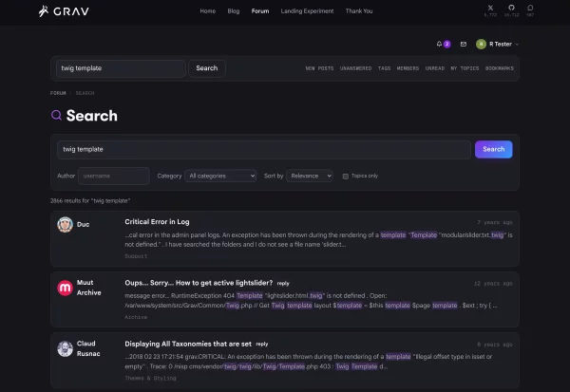Open the Critical Error in Log topic
570x392 pixels.
point(157,221)
